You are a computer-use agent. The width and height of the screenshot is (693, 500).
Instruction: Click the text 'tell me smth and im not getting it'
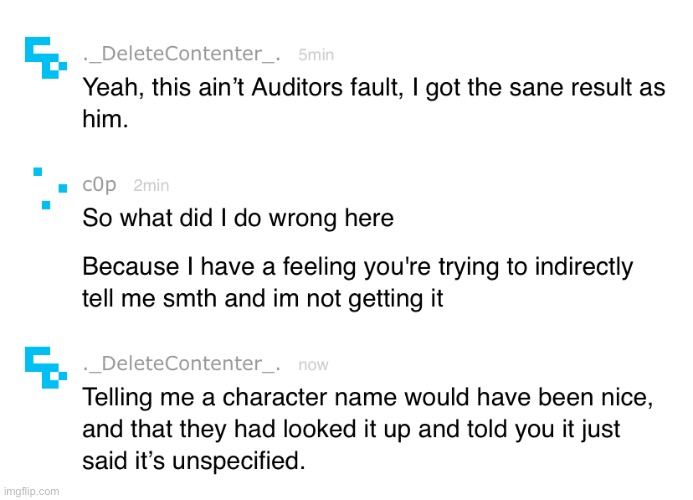[263, 298]
